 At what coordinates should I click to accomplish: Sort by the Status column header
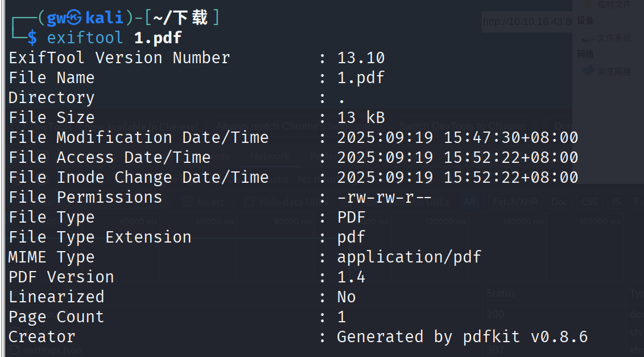(x=501, y=293)
